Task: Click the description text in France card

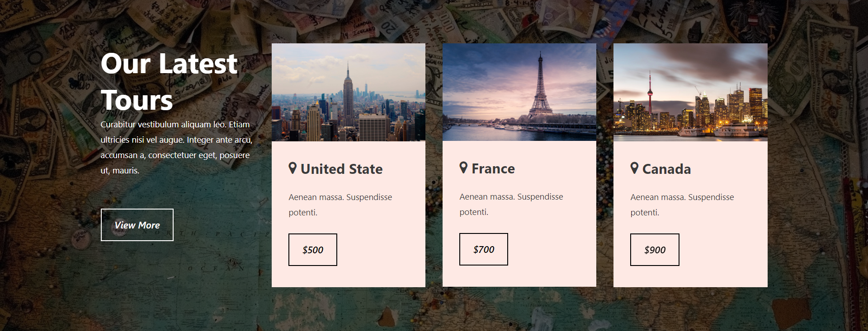Action: pos(511,204)
